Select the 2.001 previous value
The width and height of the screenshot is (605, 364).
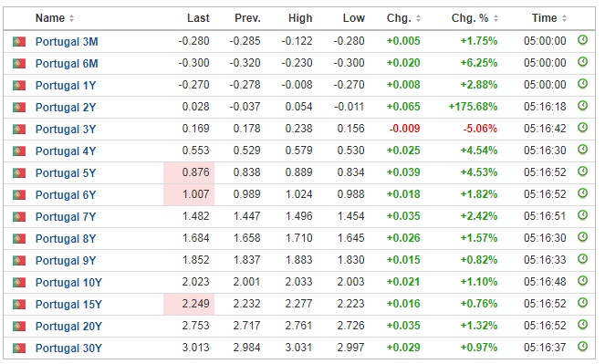246,282
